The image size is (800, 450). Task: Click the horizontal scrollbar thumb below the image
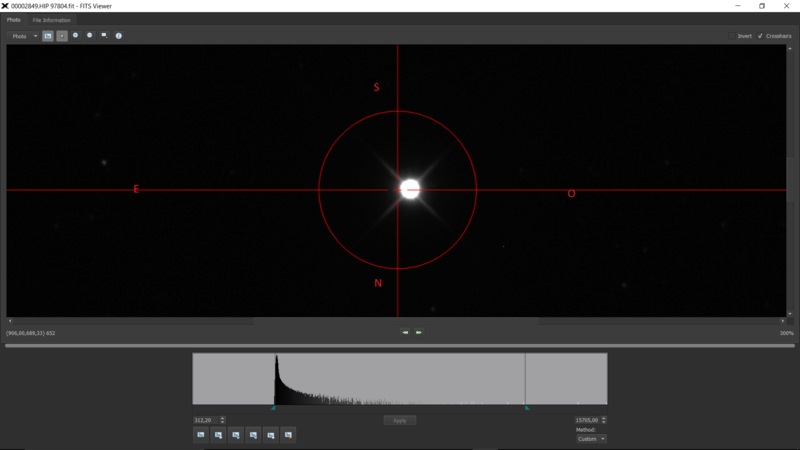tap(395, 321)
